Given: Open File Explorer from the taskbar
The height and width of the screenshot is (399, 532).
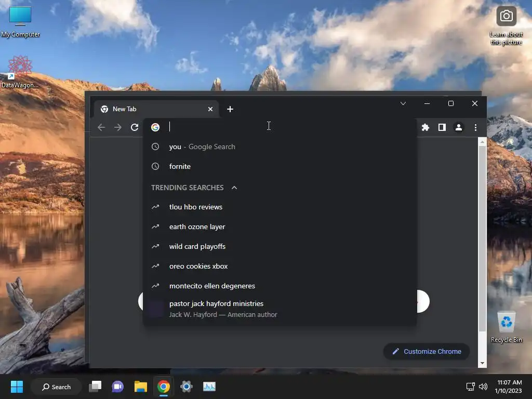Looking at the screenshot, I should (140, 387).
